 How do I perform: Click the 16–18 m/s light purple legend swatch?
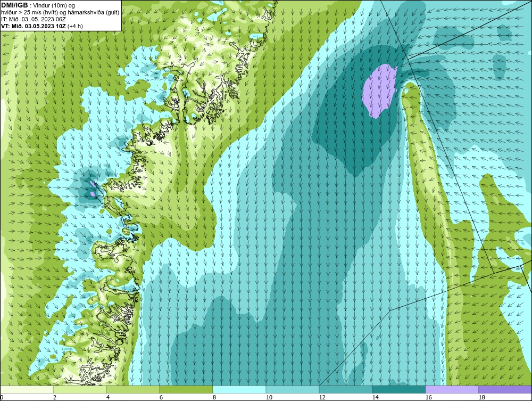[x=452, y=389]
